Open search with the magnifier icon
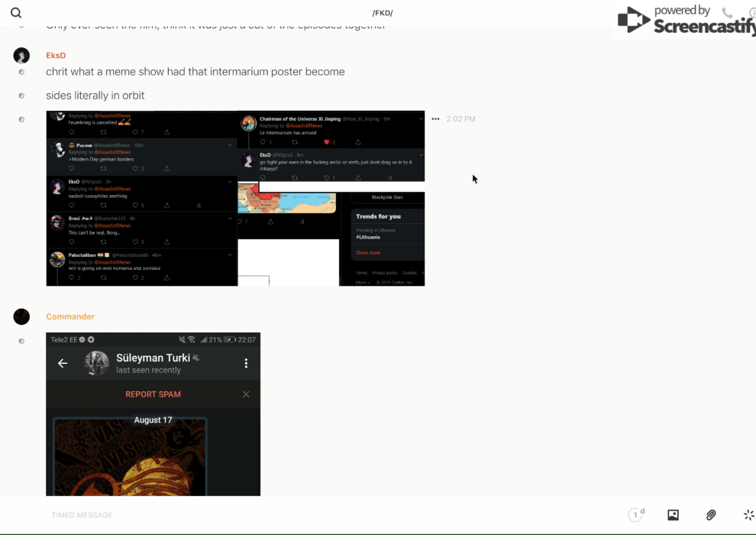Image resolution: width=756 pixels, height=535 pixels. pos(16,13)
